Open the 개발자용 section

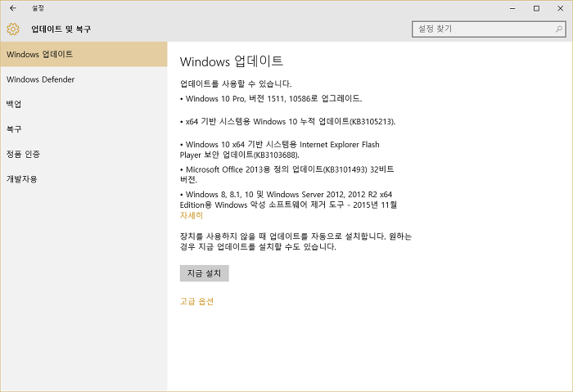[83, 178]
